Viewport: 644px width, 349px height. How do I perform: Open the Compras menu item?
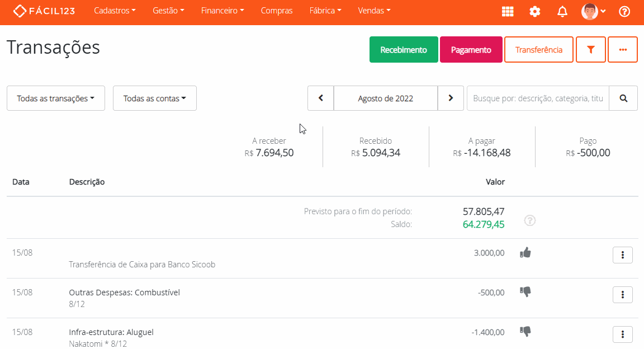[x=277, y=11]
